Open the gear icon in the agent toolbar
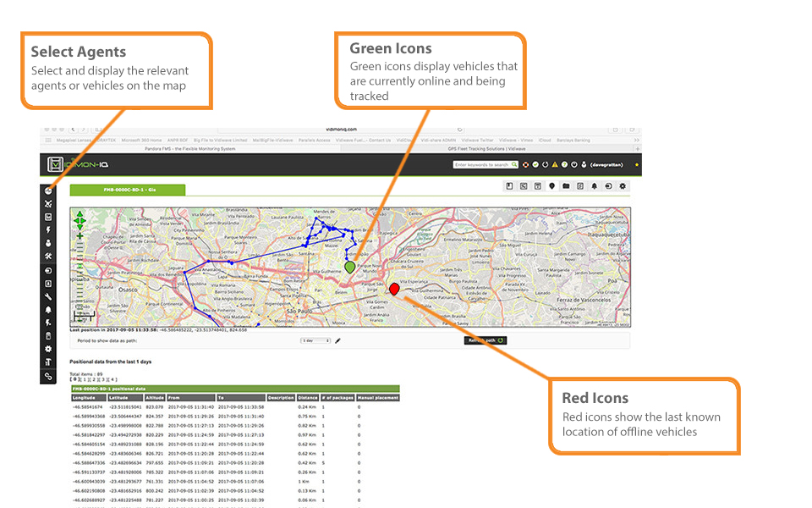This screenshot has width=812, height=508. pyautogui.click(x=623, y=185)
